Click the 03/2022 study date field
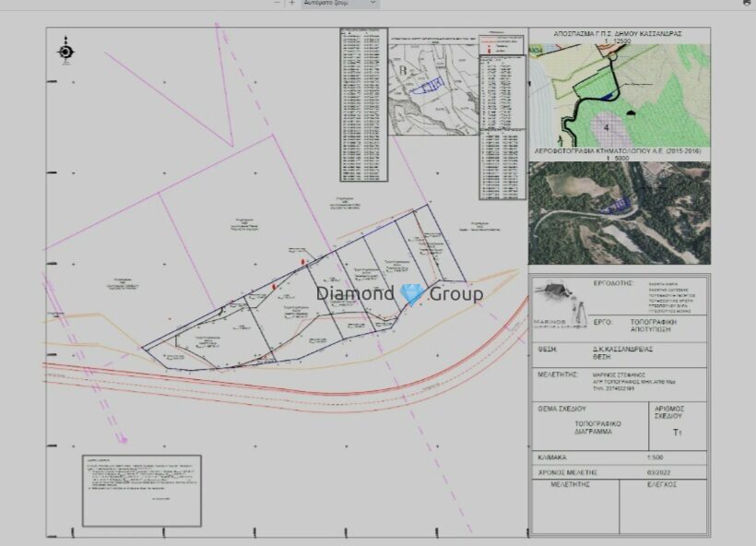Image resolution: width=756 pixels, height=546 pixels. [655, 471]
